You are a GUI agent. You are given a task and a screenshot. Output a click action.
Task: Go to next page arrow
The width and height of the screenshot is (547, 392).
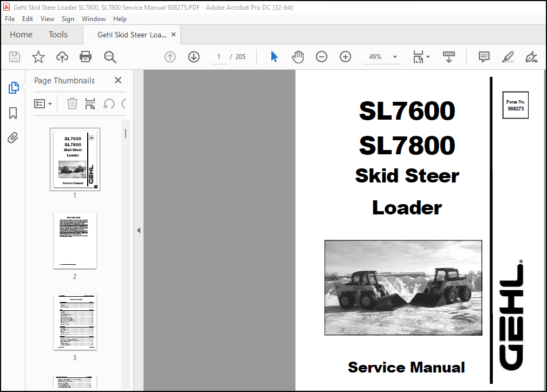click(193, 57)
